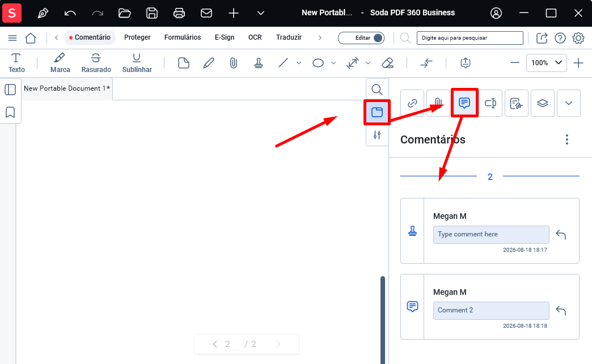The image size is (592, 364).
Task: Expand measurement tool options dropdown
Action: [x=368, y=63]
